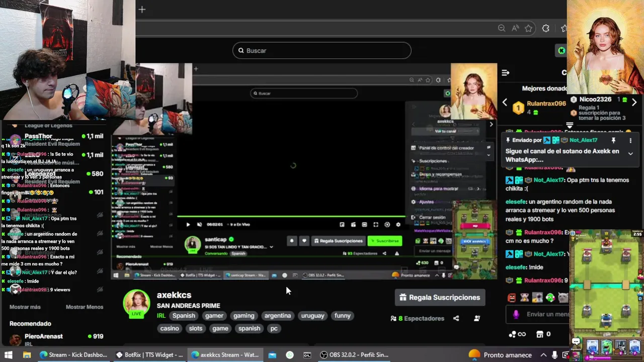Select Ajustes in the user menu
This screenshot has height=362, width=644.
[x=426, y=202]
